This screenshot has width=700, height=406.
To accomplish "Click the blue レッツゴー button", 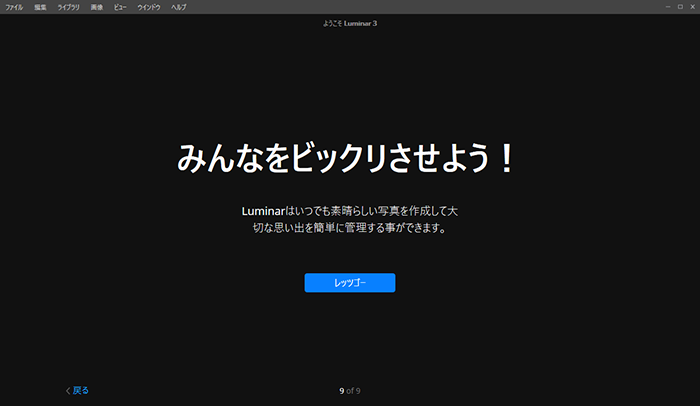I will click(350, 283).
